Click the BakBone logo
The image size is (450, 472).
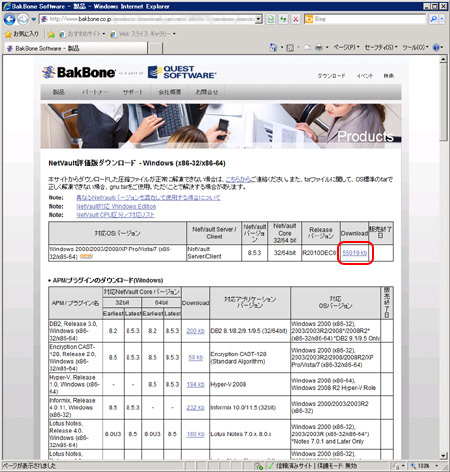click(79, 72)
